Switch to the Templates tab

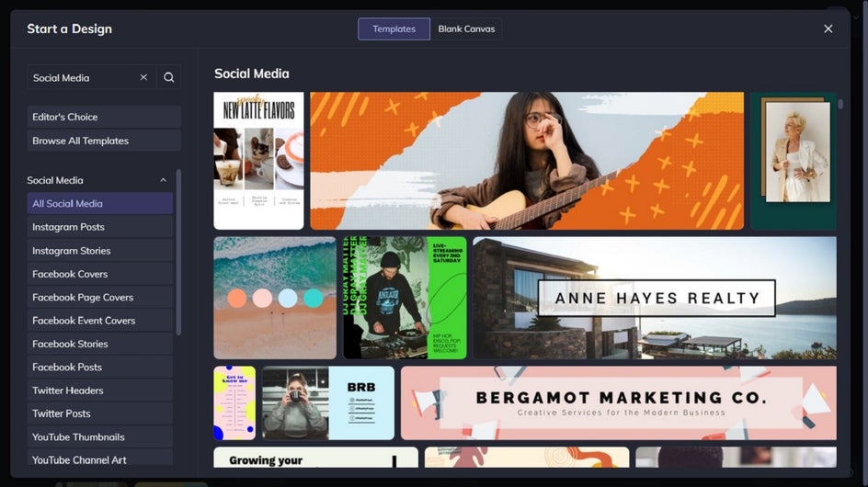(394, 28)
